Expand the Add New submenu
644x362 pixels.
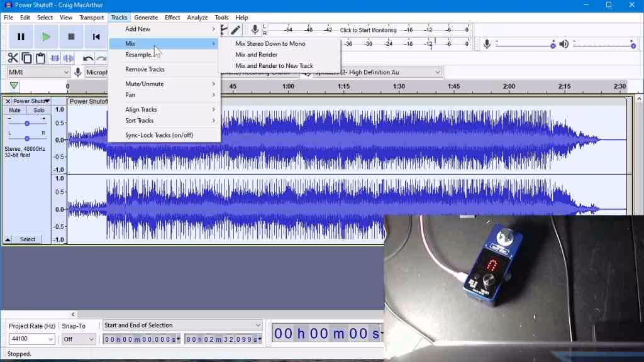pos(164,29)
